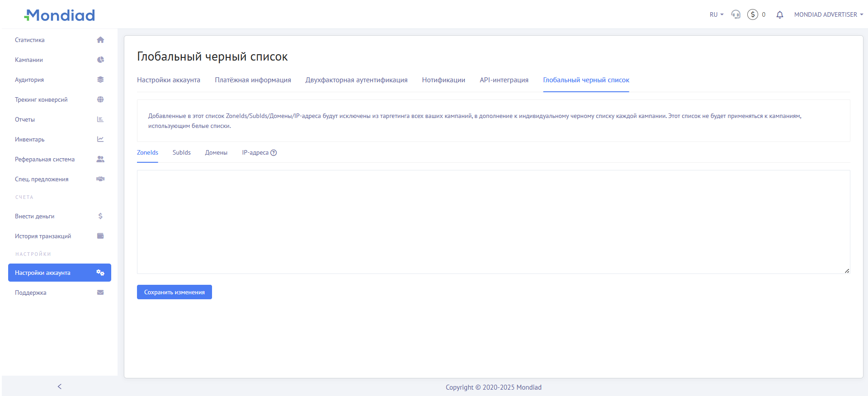Open the Двухфакторная аутентификация tab
Screen dimensions: 868x396
click(356, 80)
